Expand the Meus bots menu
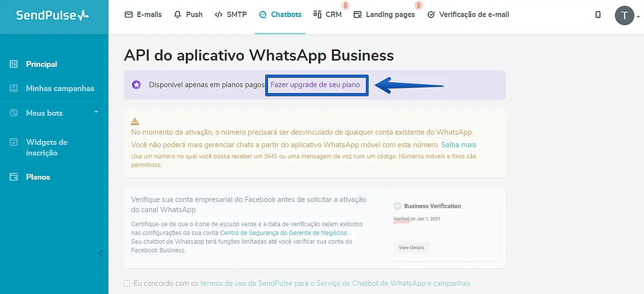This screenshot has width=644, height=294. (x=54, y=113)
